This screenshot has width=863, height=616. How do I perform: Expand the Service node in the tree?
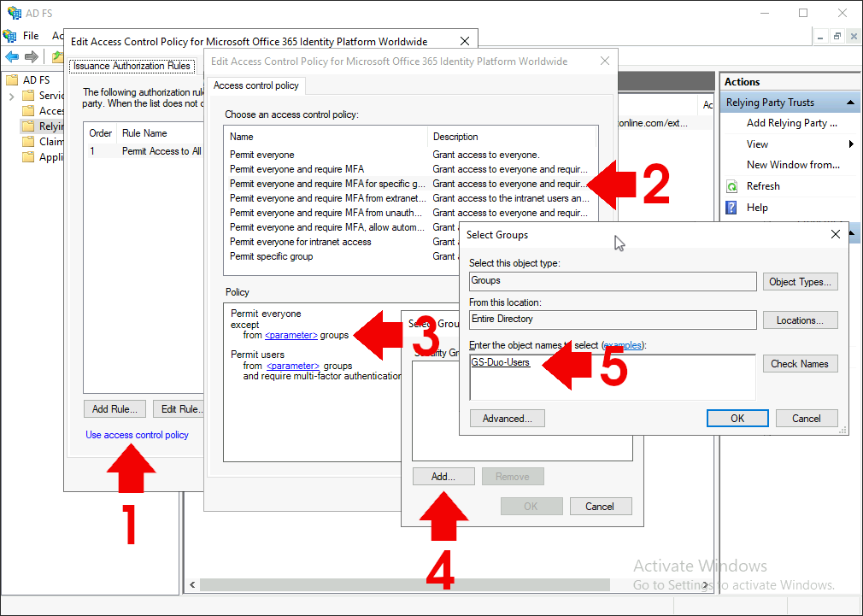pos(12,97)
